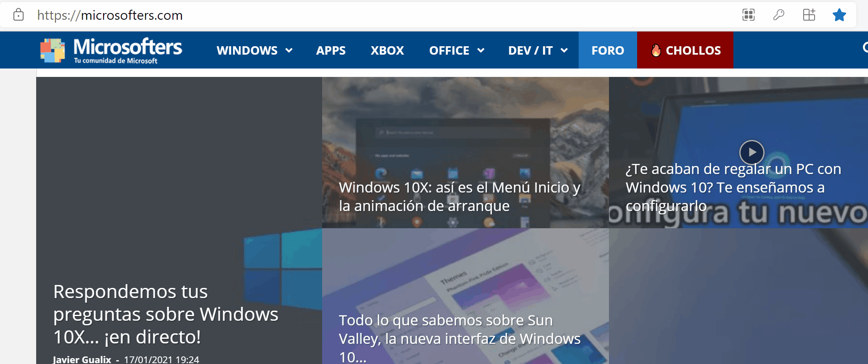The height and width of the screenshot is (364, 868).
Task: Select the DEV / IT menu label
Action: tap(530, 50)
